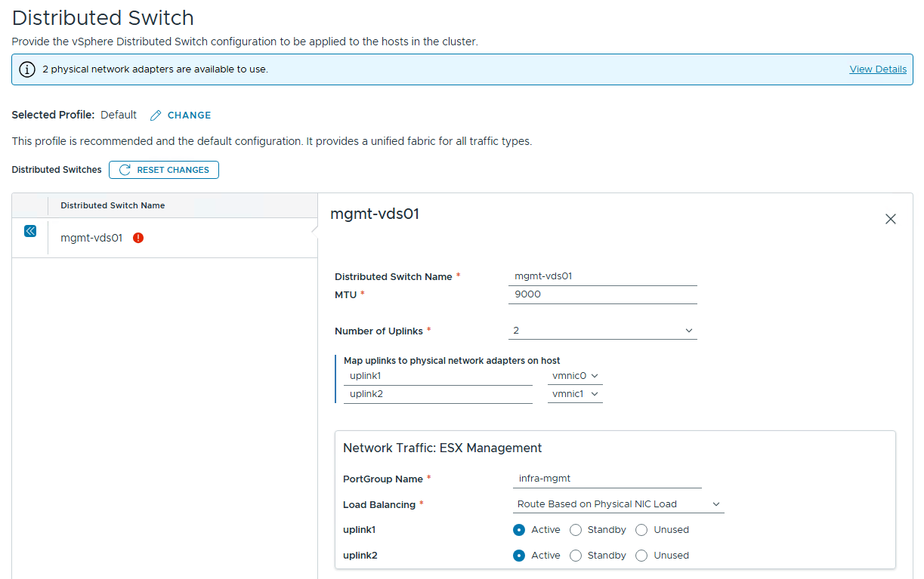Expand the vmnic0 adapter dropdown
This screenshot has width=924, height=579.
pyautogui.click(x=575, y=376)
